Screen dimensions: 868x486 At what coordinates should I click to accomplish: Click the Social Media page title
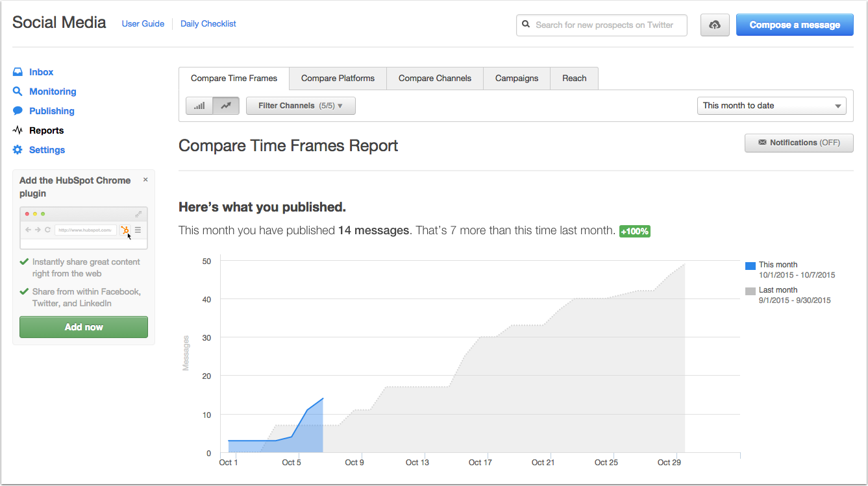tap(59, 23)
